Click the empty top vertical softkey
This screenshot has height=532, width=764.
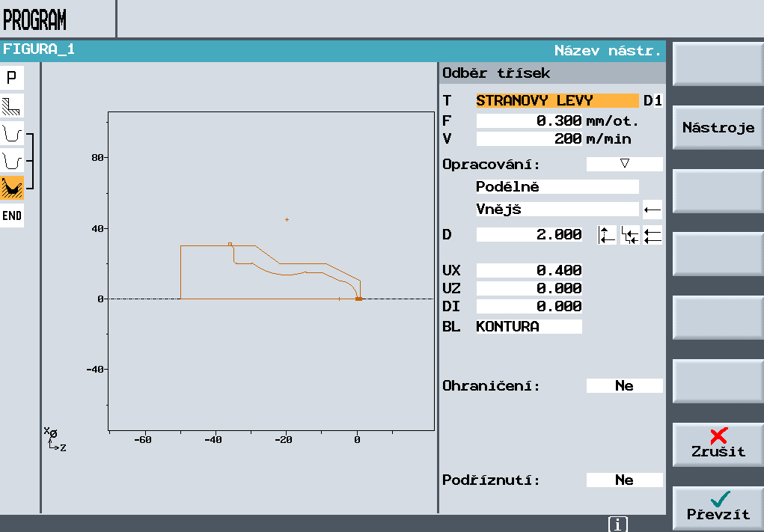point(718,64)
